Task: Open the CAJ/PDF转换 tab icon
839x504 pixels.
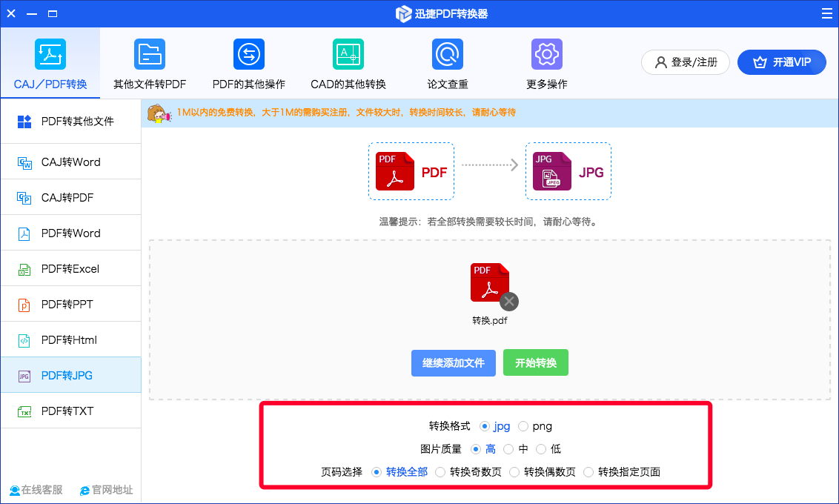Action: coord(50,54)
